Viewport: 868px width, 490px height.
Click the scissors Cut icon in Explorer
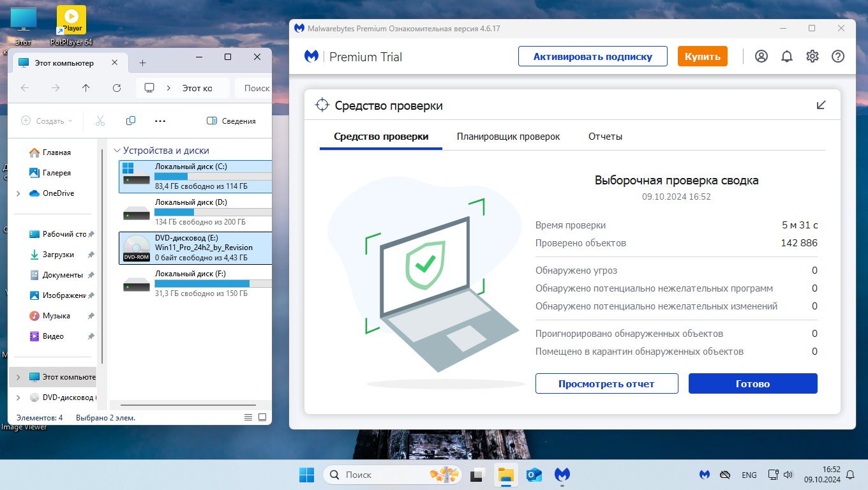coord(100,121)
